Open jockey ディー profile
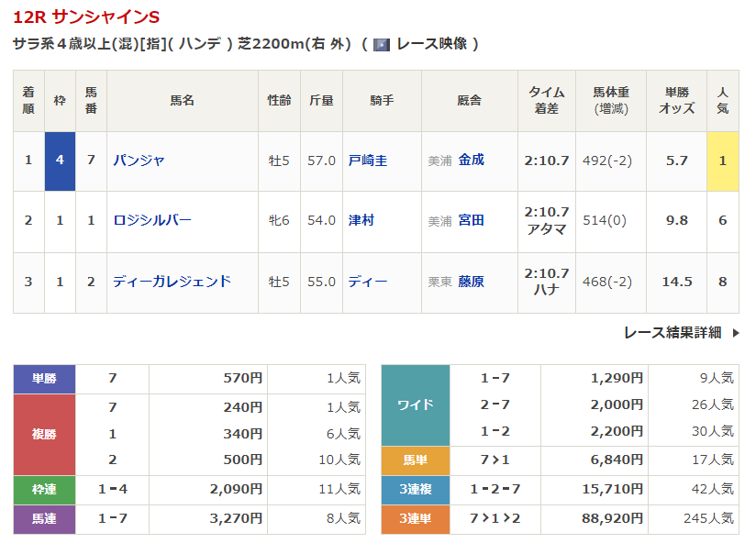756x543 pixels. pyautogui.click(x=368, y=282)
